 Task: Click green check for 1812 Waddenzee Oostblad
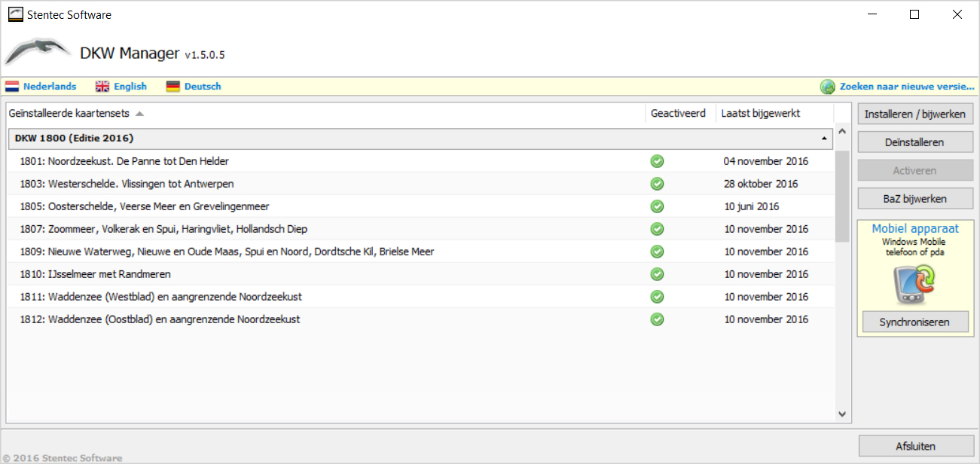[657, 319]
